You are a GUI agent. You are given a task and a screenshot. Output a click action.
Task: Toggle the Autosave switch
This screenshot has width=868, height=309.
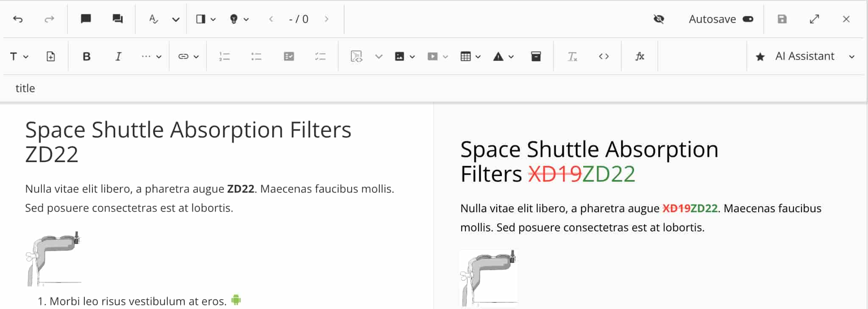click(748, 19)
